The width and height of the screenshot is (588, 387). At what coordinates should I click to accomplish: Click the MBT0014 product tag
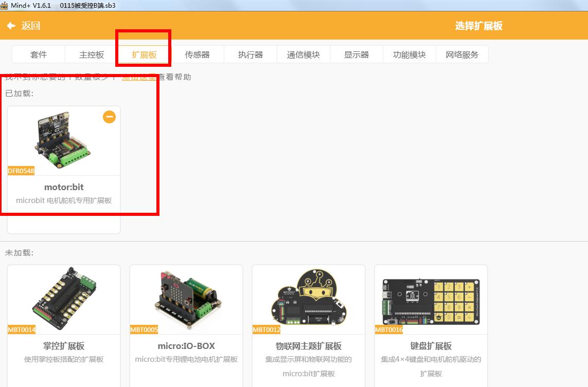pos(22,329)
